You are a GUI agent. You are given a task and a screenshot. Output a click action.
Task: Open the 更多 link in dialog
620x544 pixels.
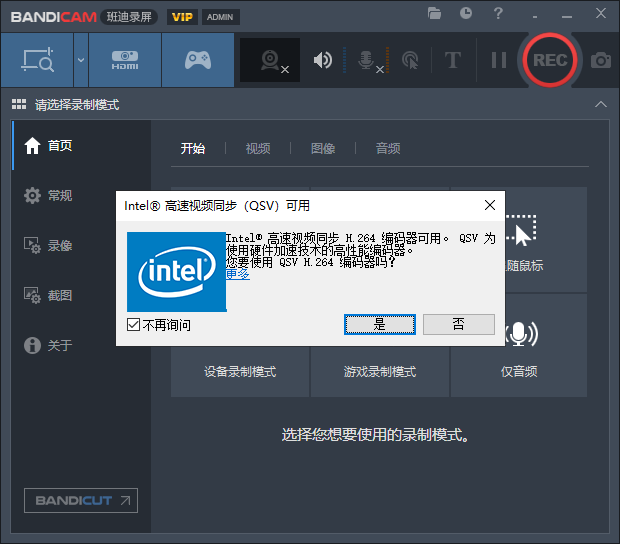tap(237, 273)
